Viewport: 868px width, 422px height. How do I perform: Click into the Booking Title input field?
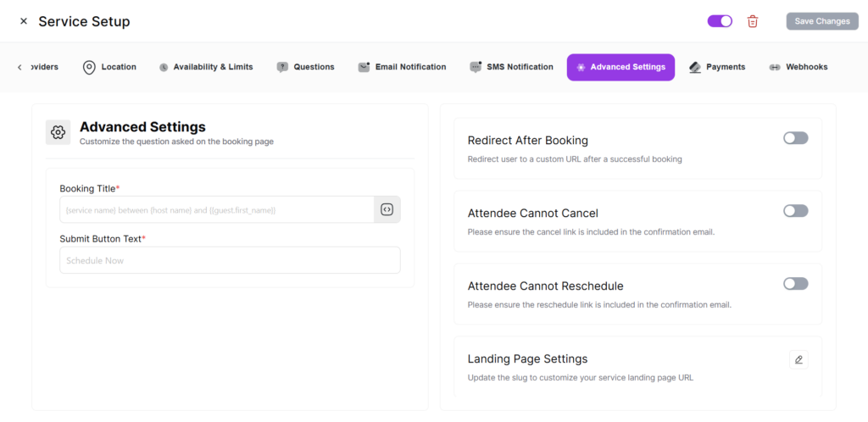(216, 209)
